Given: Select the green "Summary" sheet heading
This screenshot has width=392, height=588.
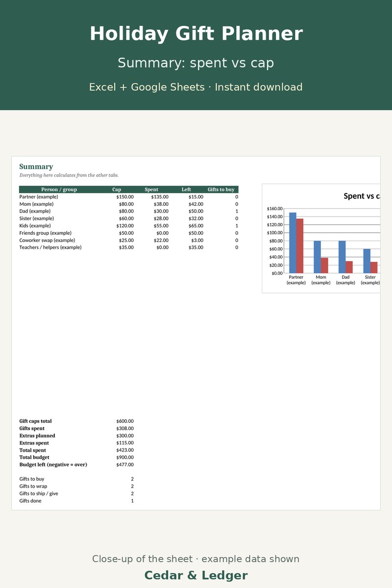Looking at the screenshot, I should [36, 167].
